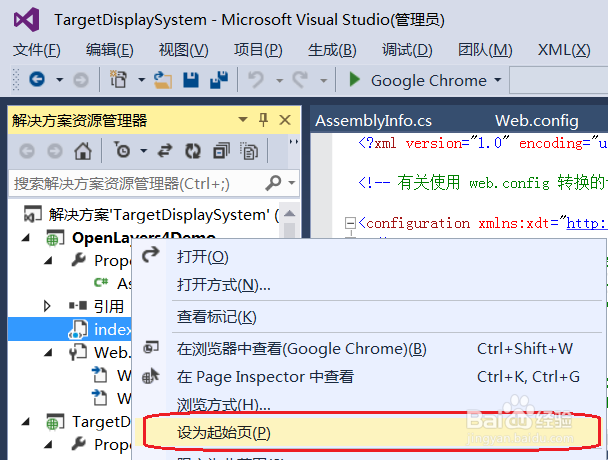Image resolution: width=608 pixels, height=460 pixels.
Task: Click the Undo icon in toolbar
Action: 256,80
